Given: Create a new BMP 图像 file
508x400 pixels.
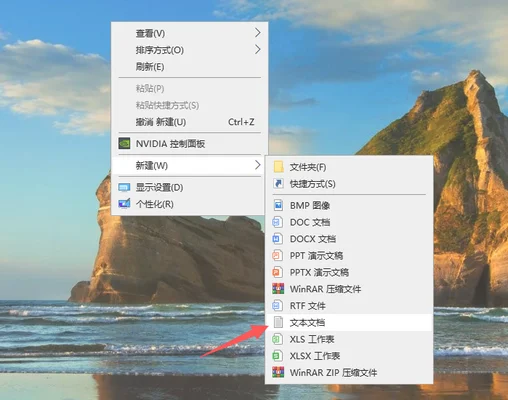Looking at the screenshot, I should 349,205.
